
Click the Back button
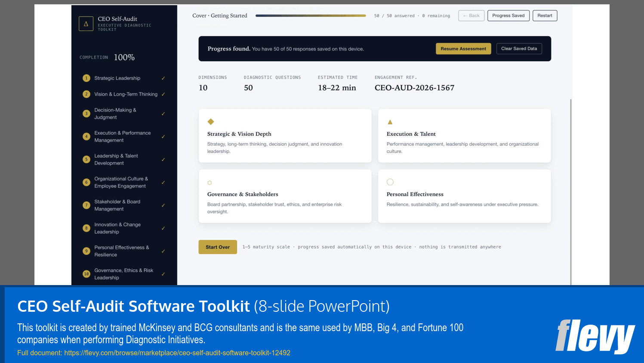[471, 16]
